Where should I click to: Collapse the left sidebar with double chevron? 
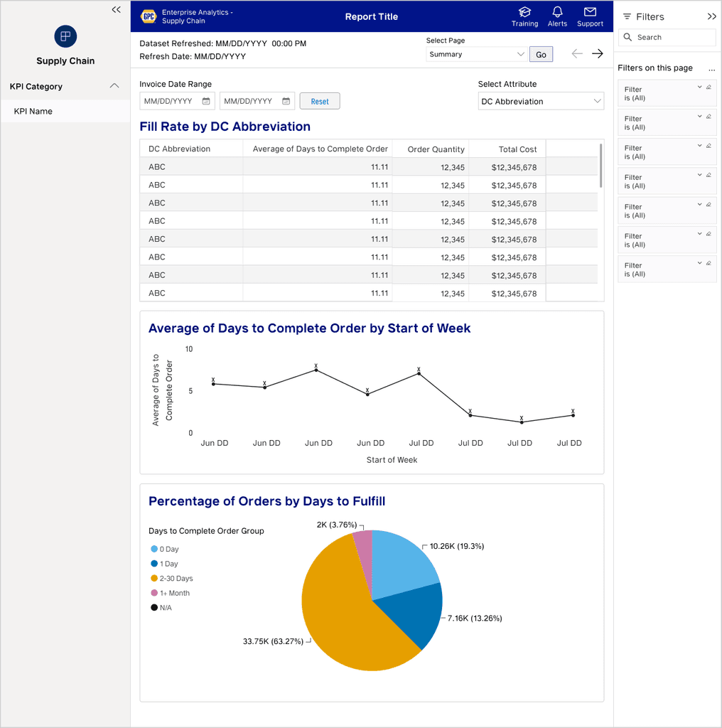tap(116, 10)
